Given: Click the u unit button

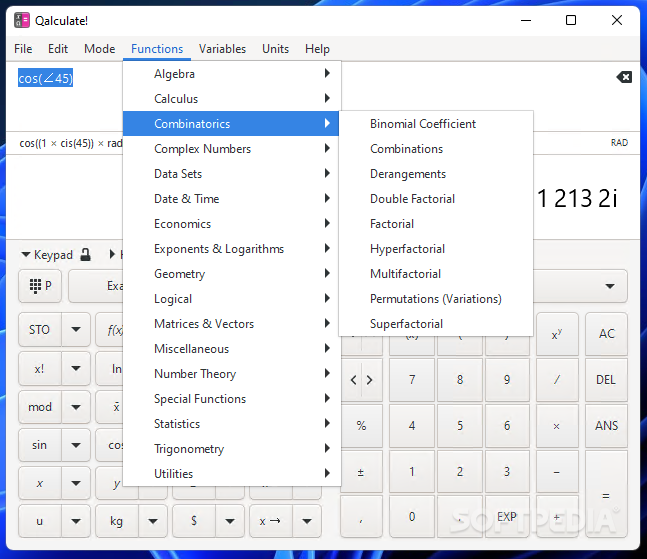Looking at the screenshot, I should 40,521.
